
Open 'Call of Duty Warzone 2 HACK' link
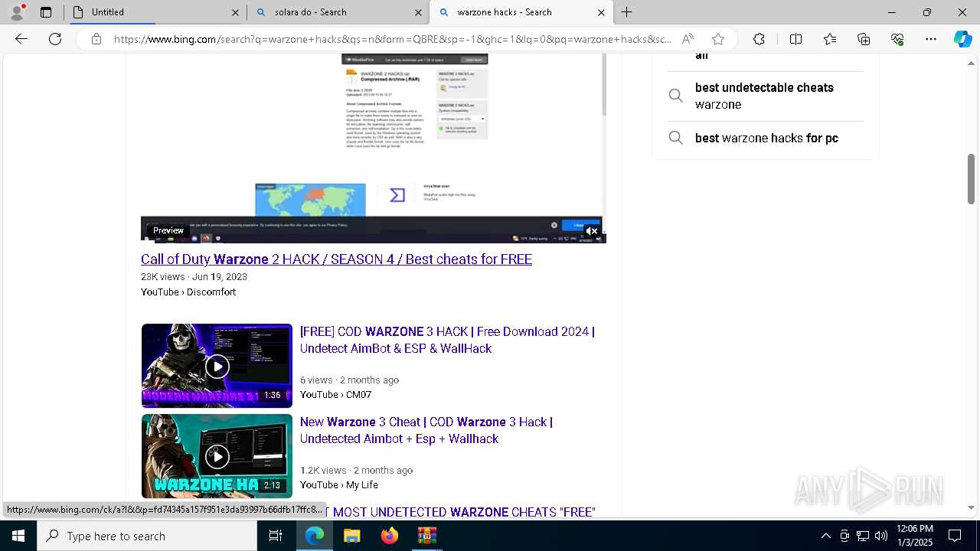[x=336, y=259]
